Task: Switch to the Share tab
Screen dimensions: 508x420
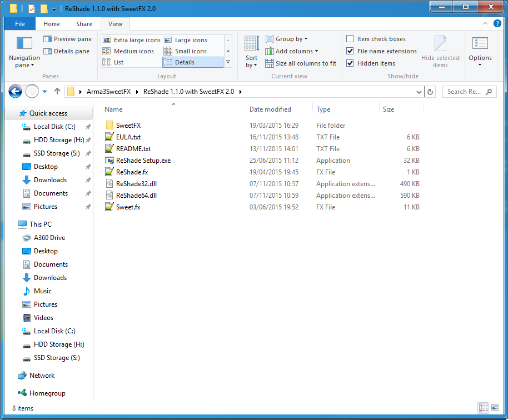Action: click(x=84, y=24)
